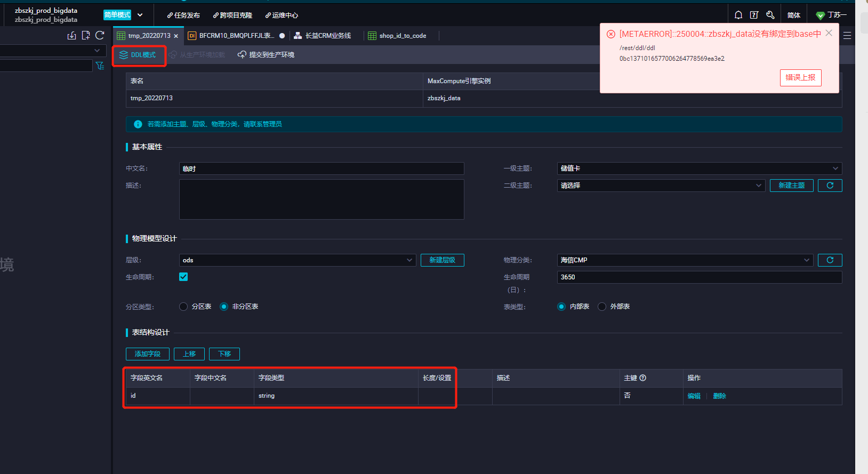The width and height of the screenshot is (868, 474).
Task: Click 编辑 link for id field
Action: 694,396
